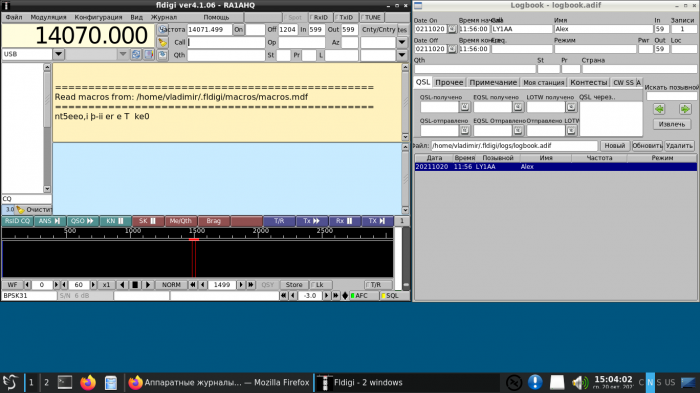700x393 pixels.
Task: Open the Файл menu
Action: [x=14, y=17]
